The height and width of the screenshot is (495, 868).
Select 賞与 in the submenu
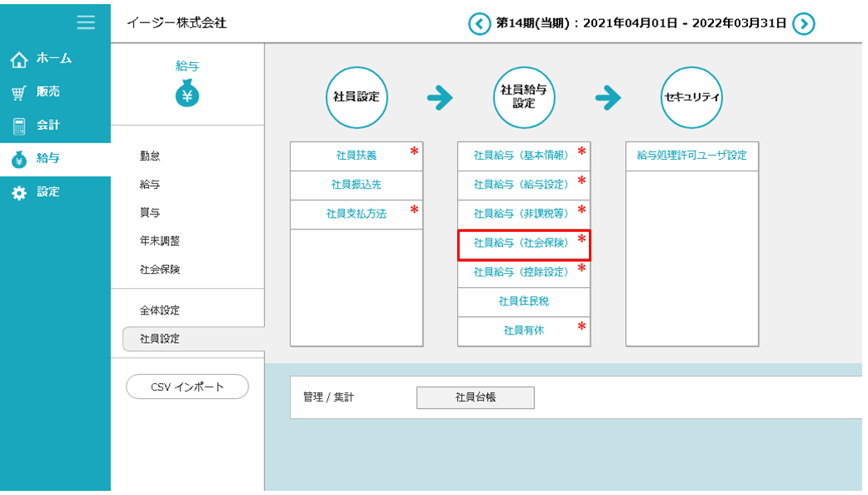150,213
